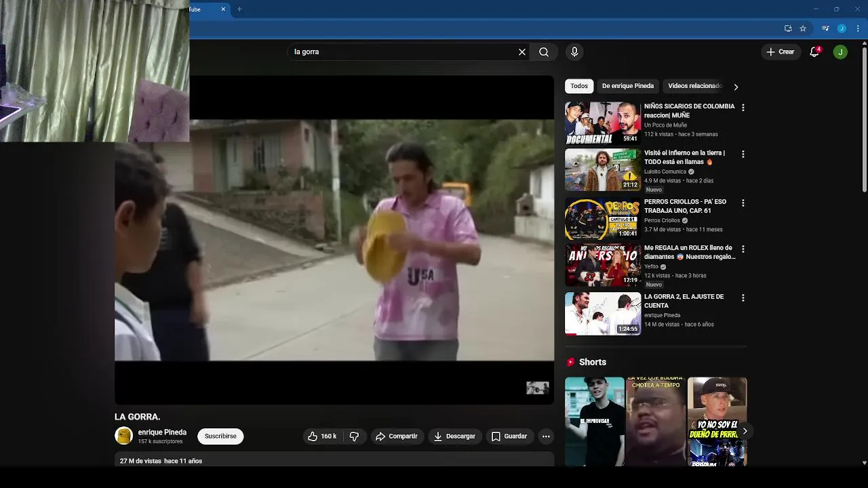Open options for PERROS CRIOLLOS video
The image size is (868, 488).
[x=743, y=203]
